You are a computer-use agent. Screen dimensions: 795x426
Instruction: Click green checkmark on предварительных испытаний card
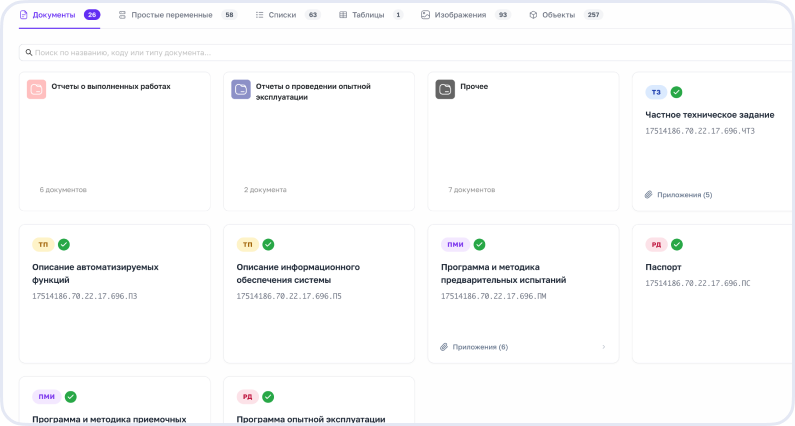[479, 244]
